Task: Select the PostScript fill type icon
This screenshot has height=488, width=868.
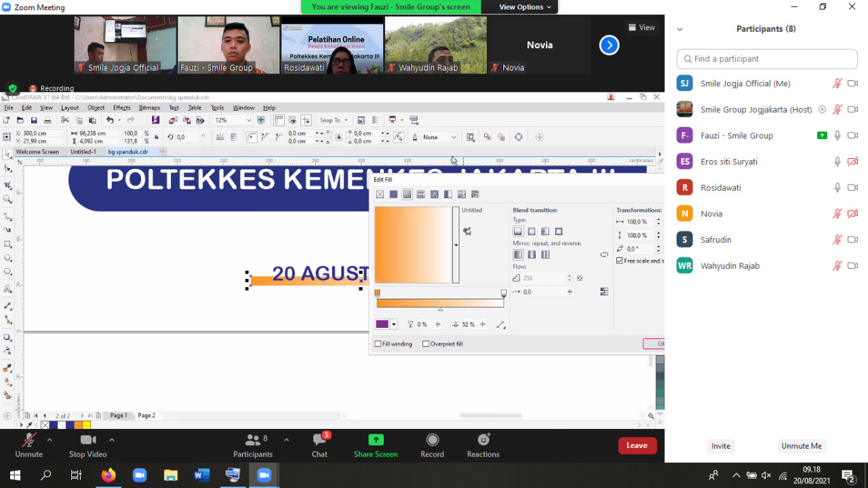Action: (x=475, y=195)
